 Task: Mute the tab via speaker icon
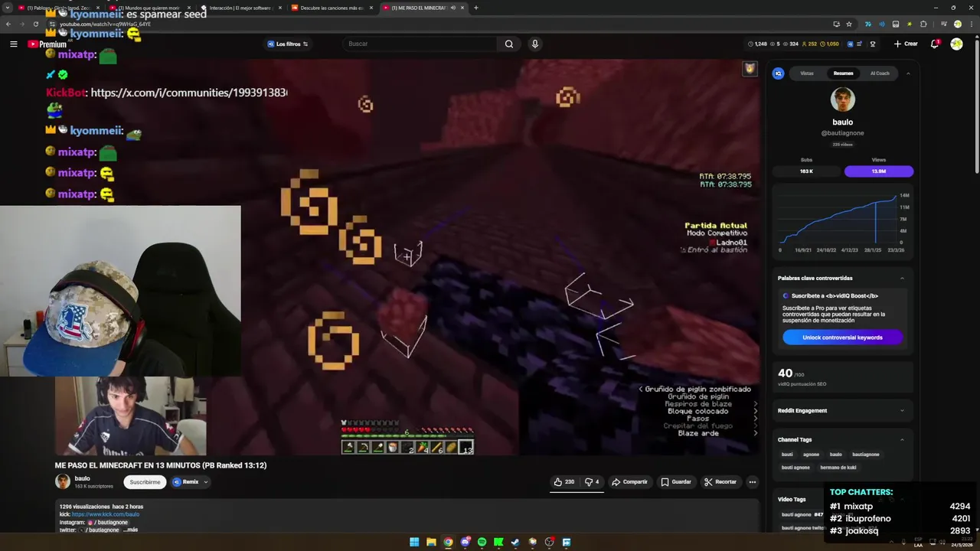coord(453,8)
